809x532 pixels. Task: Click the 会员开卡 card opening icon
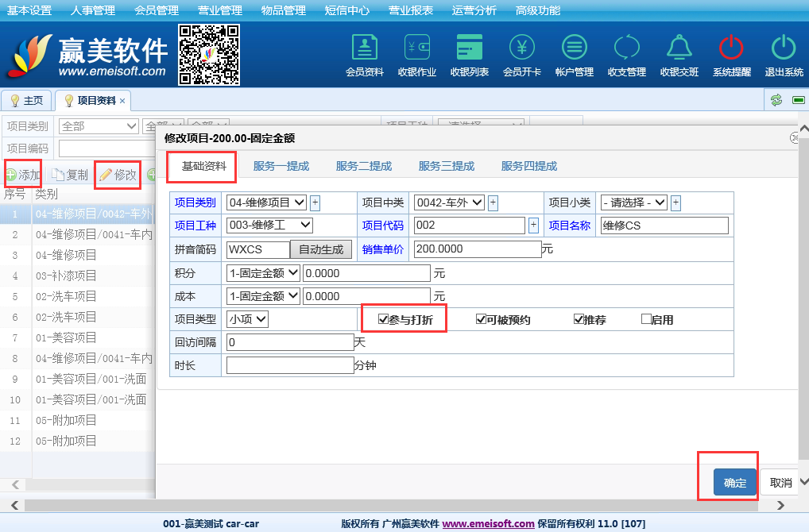(522, 55)
